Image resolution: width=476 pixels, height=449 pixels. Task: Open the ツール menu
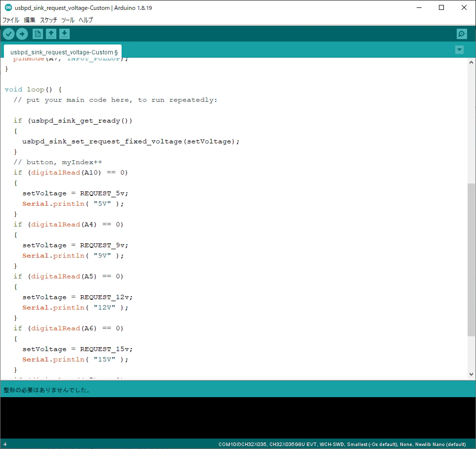click(x=68, y=20)
